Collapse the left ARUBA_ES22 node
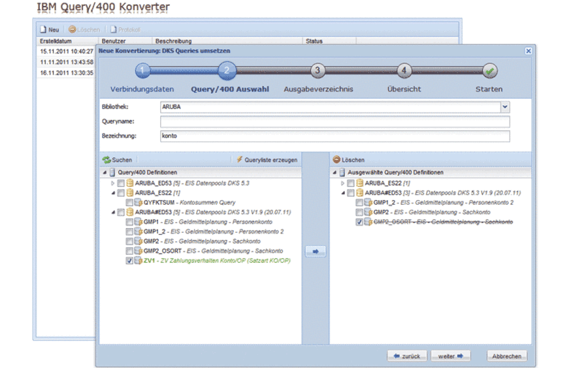 click(113, 193)
